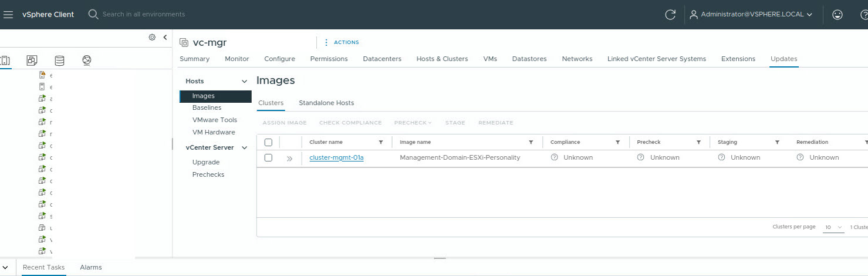Screen dimensions: 868x276
Task: Select all clusters header checkbox
Action: pyautogui.click(x=268, y=142)
